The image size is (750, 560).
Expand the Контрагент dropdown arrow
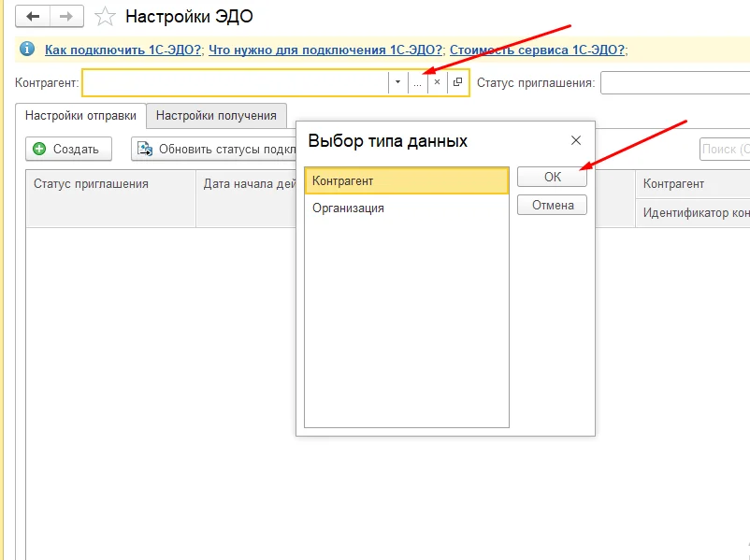coord(397,82)
